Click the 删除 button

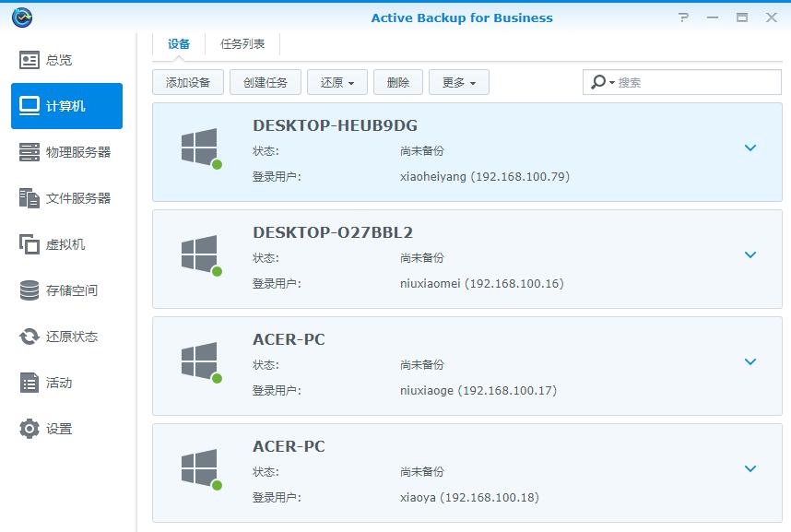click(398, 82)
